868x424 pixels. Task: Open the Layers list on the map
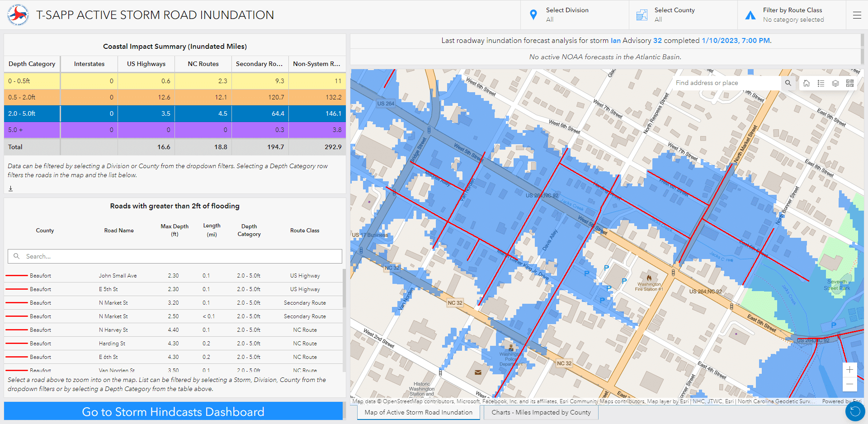835,83
